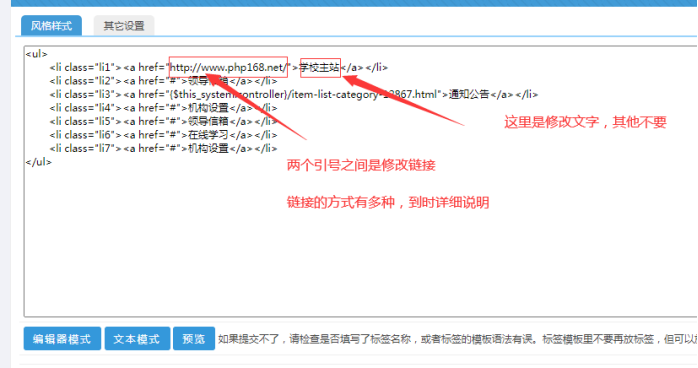Click the red note 这里是修改文字，其他不要
Viewport: 698px width, 368px height.
(x=585, y=122)
